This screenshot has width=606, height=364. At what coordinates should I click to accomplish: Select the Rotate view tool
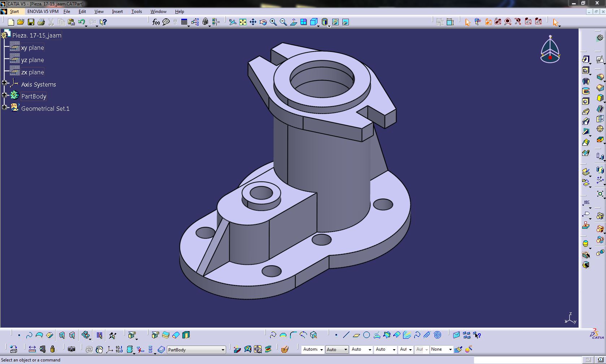point(263,22)
